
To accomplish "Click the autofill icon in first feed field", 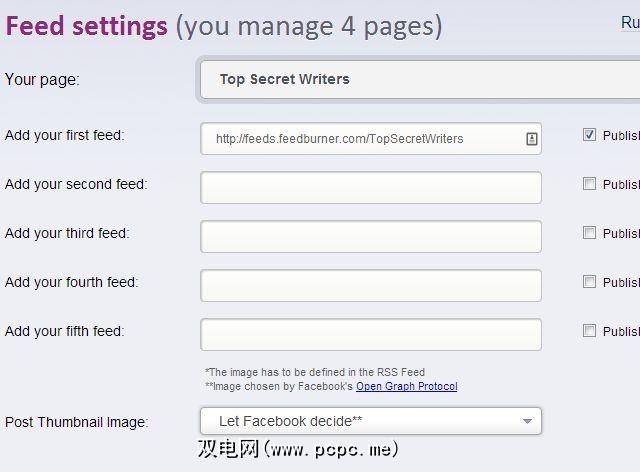I will point(531,139).
